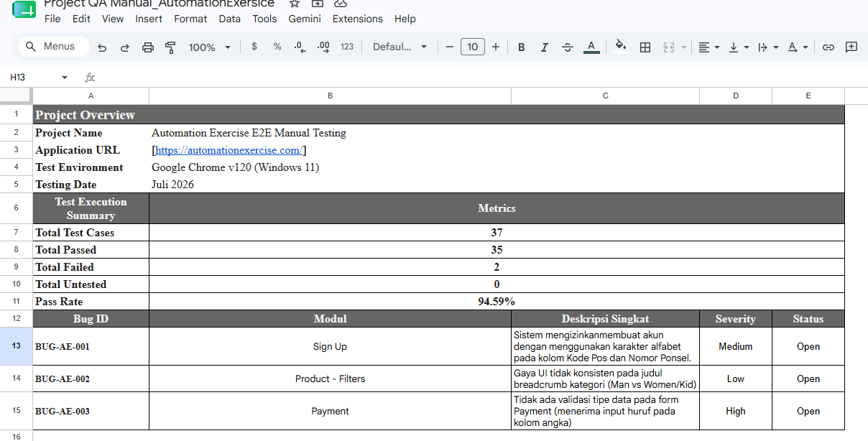
Task: Open the Tools menu
Action: pyautogui.click(x=264, y=19)
